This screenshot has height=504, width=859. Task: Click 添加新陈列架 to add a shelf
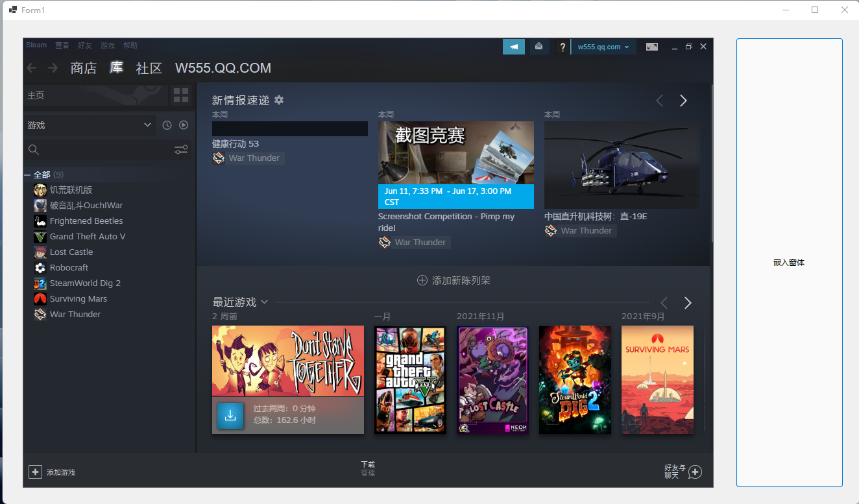point(454,280)
